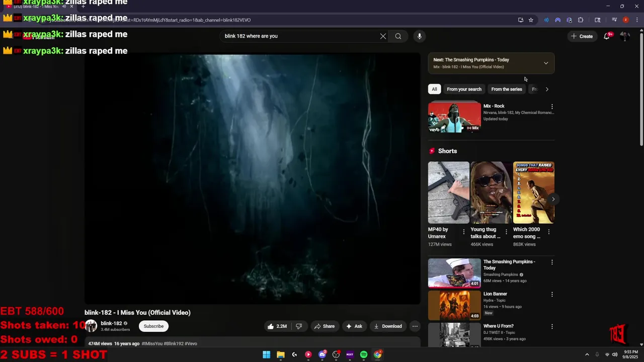Screen dimensions: 644x362
Task: Close the blink-182 browser tab
Action: pyautogui.click(x=71, y=7)
